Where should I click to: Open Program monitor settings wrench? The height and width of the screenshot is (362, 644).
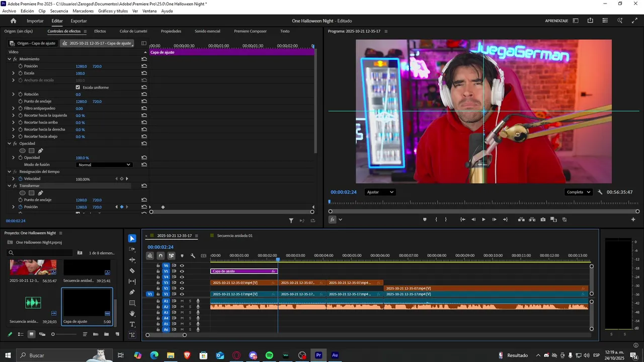coord(600,192)
